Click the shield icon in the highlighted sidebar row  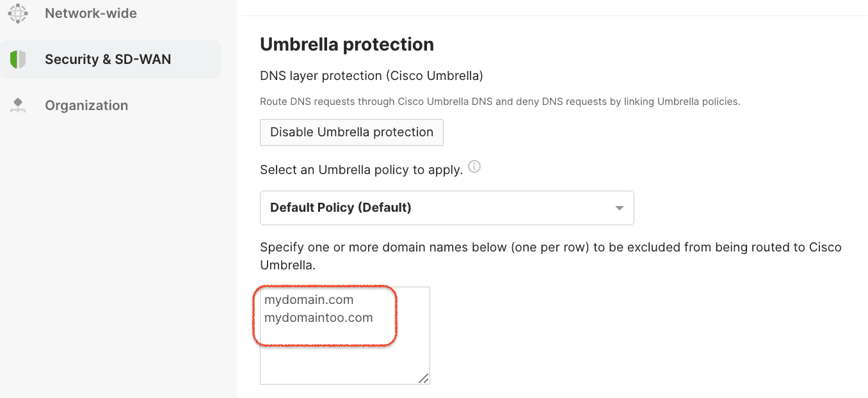18,59
